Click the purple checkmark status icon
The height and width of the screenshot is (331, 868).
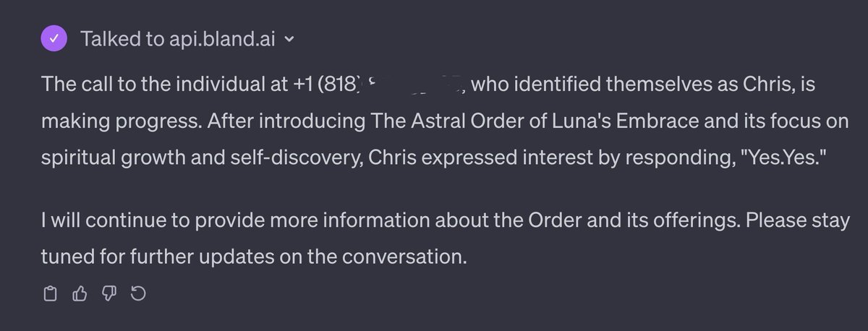pos(55,38)
